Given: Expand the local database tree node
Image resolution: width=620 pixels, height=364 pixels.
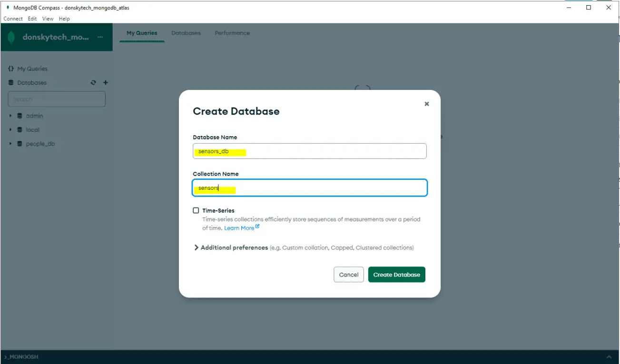Looking at the screenshot, I should tap(10, 129).
